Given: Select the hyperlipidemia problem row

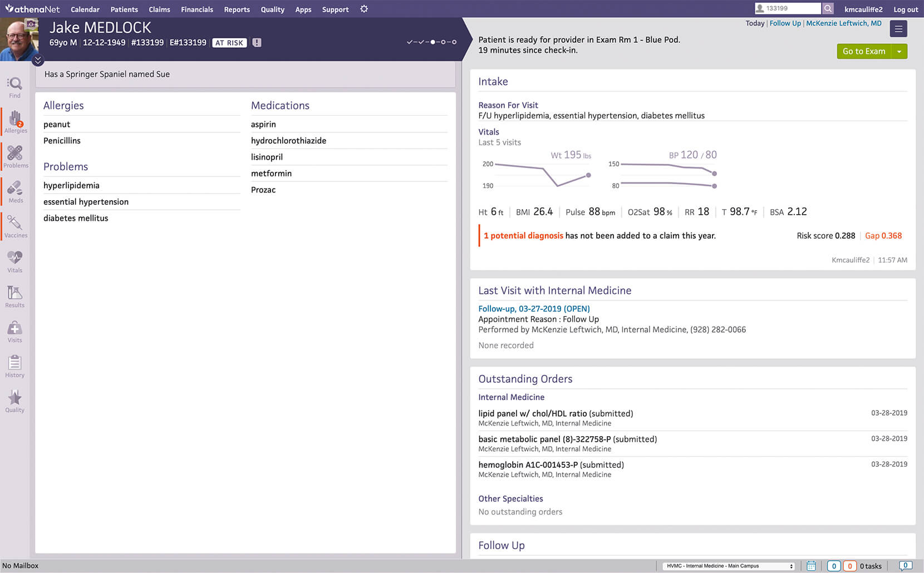Looking at the screenshot, I should click(x=141, y=186).
